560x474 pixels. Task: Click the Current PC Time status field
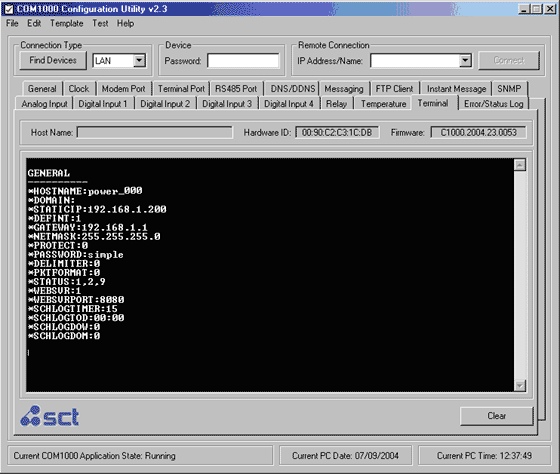tap(484, 456)
